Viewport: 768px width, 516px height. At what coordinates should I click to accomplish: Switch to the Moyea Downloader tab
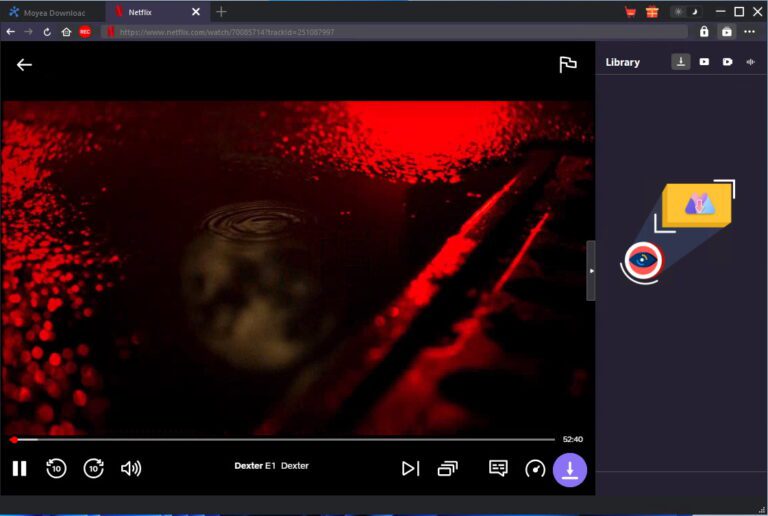[48, 12]
